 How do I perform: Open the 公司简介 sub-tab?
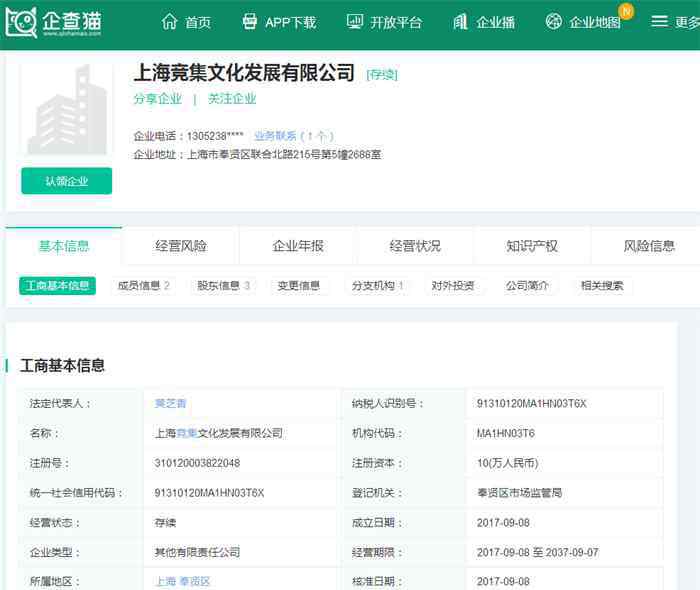click(527, 286)
